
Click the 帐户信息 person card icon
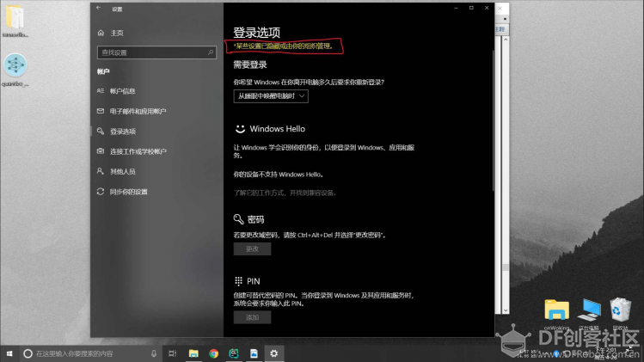click(101, 91)
